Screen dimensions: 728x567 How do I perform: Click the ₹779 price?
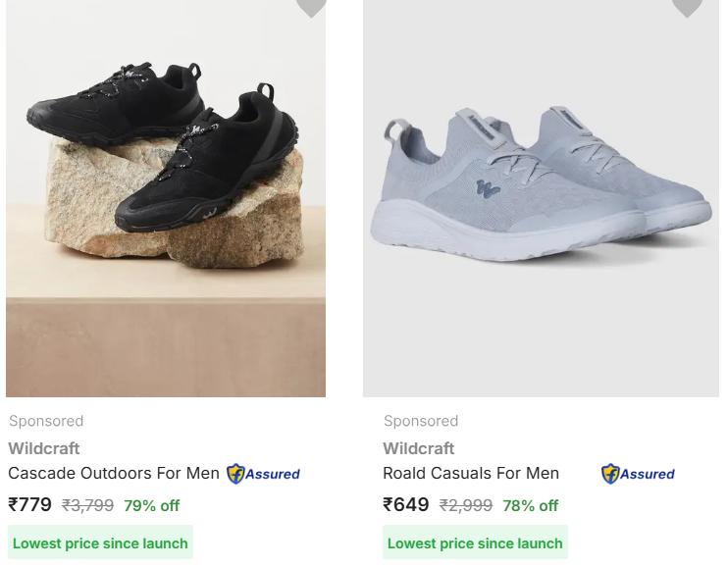[x=30, y=505]
